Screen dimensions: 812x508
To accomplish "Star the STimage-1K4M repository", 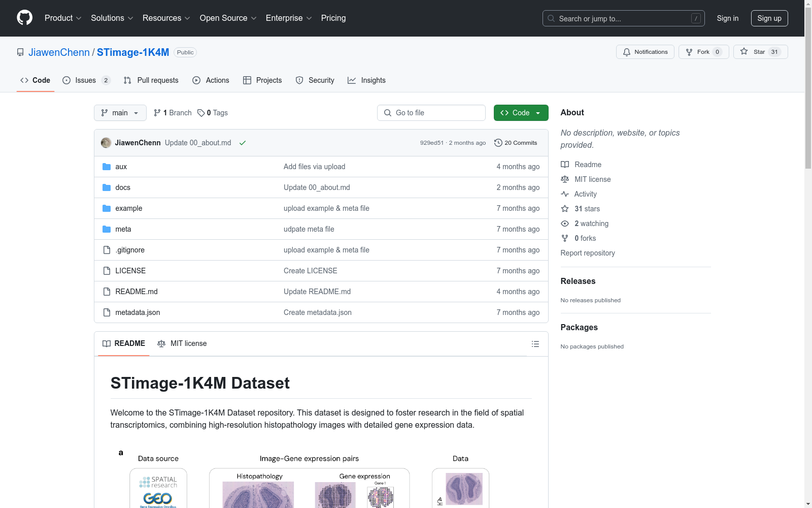I will (760, 52).
